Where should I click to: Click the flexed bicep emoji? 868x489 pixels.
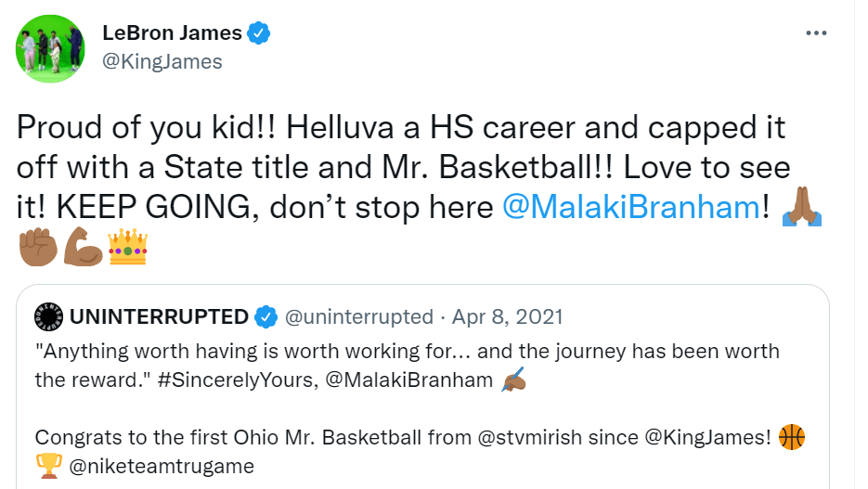83,246
